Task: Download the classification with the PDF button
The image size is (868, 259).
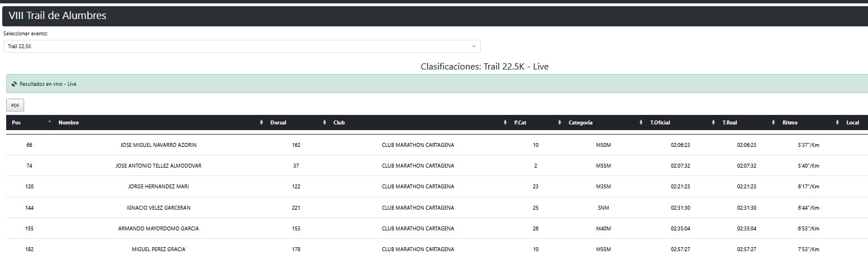Action: tap(15, 105)
